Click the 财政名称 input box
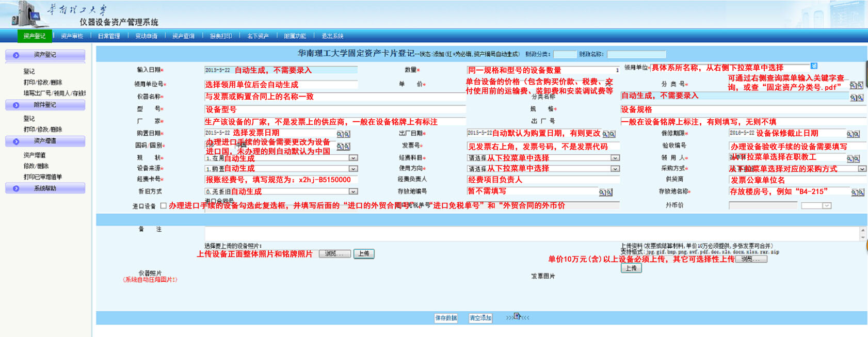Screen dimensions: 868x337 pos(637,54)
